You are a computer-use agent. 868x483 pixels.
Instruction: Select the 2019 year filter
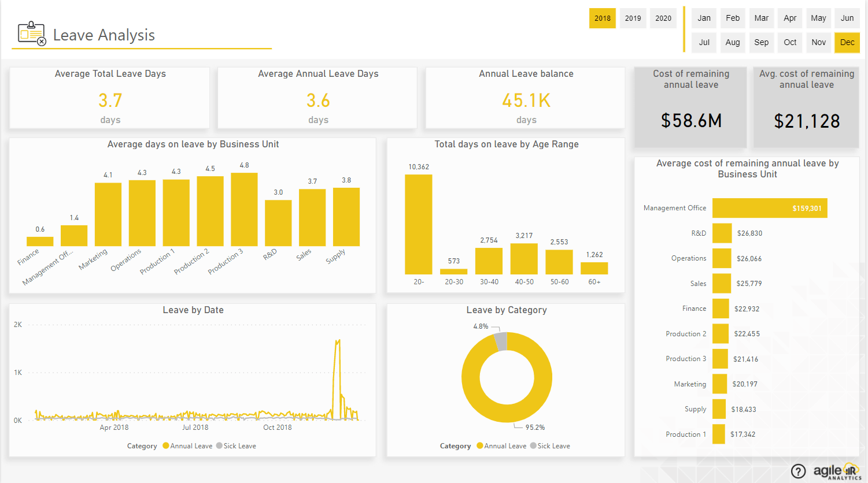pos(633,18)
